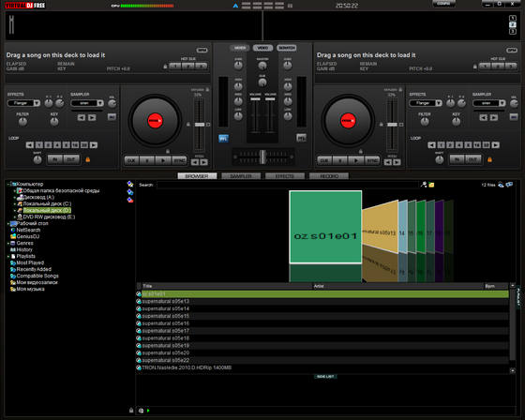525x420 pixels.
Task: Click the right deck CUE button
Action: pos(324,160)
